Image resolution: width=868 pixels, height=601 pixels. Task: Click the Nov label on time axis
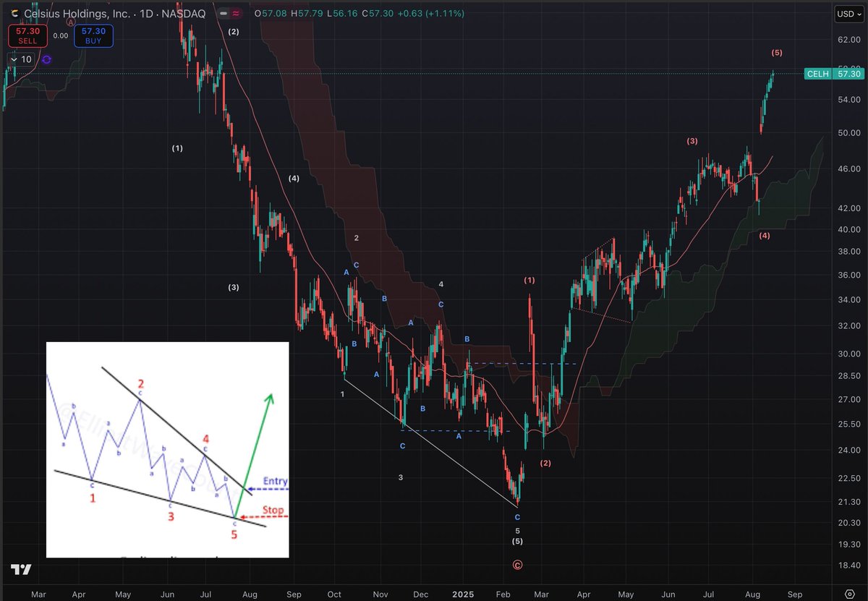(x=380, y=594)
